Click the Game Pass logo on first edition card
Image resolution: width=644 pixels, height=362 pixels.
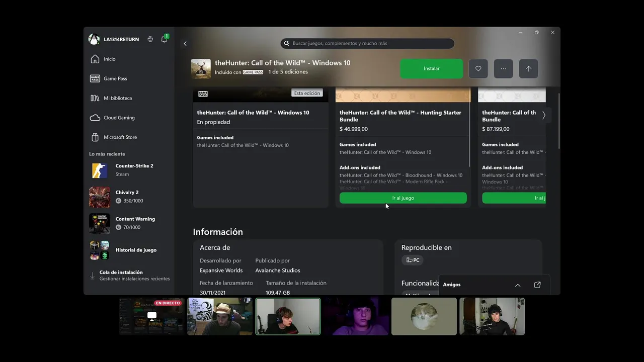(203, 94)
